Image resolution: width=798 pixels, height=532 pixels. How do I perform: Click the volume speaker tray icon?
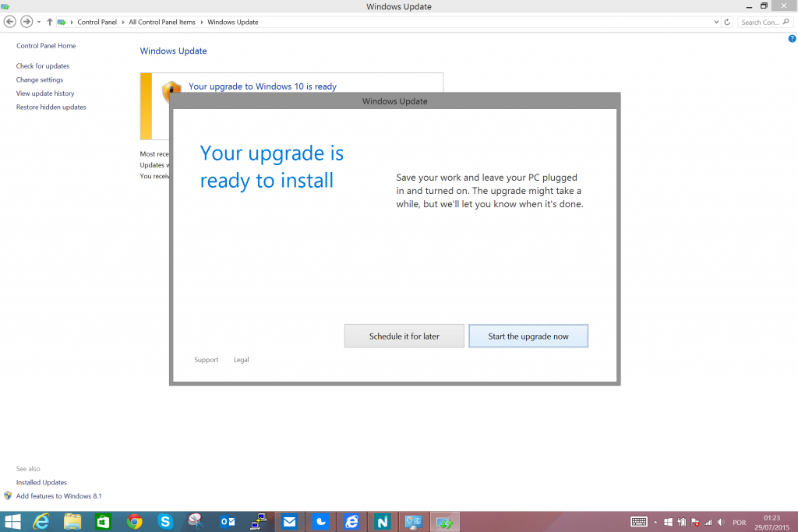click(721, 523)
